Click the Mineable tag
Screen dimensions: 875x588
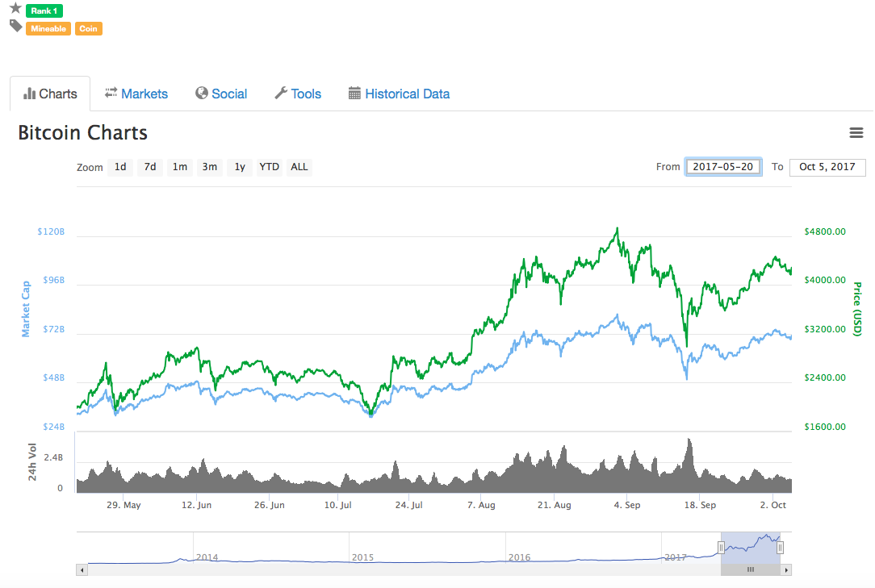[48, 28]
